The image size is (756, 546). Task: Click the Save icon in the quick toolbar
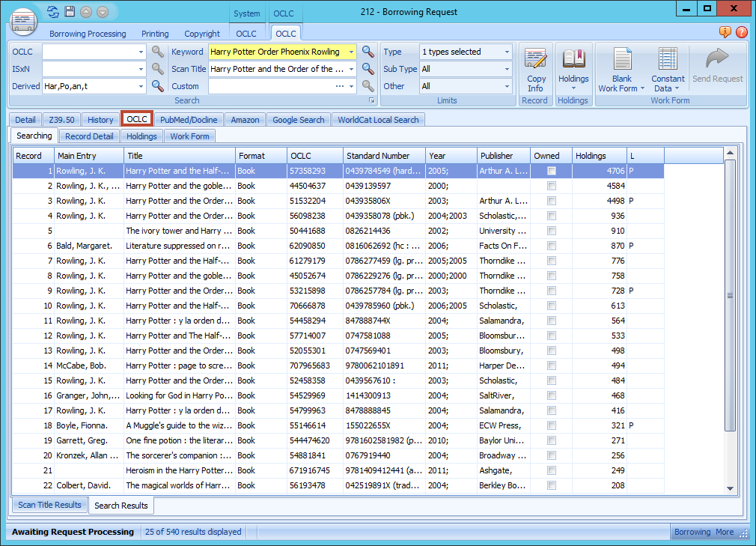click(x=69, y=11)
